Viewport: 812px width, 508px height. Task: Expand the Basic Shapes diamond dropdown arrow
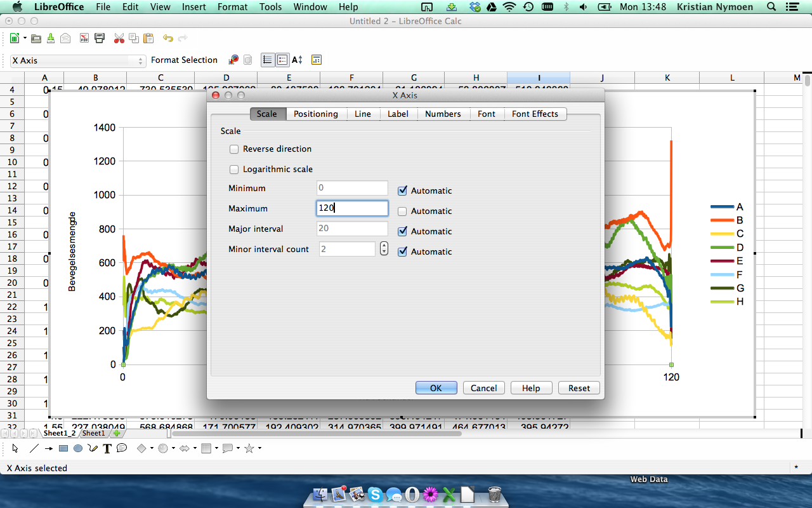(x=152, y=448)
